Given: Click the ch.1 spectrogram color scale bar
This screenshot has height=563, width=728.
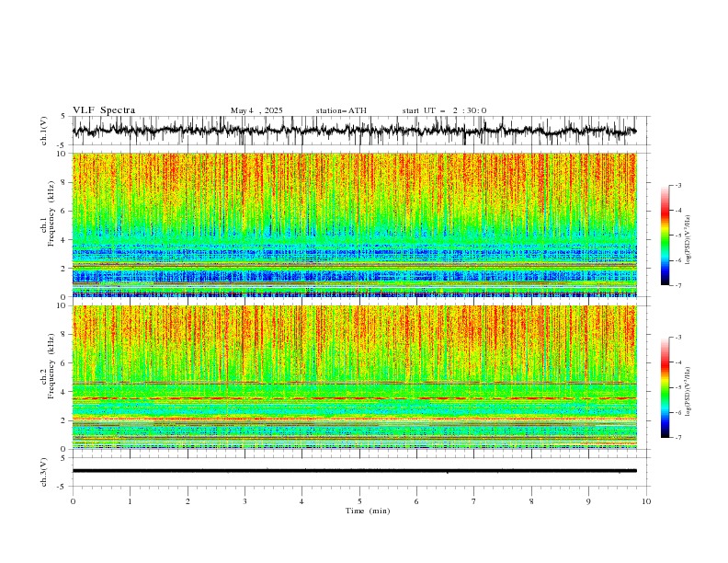Looking at the screenshot, I should pyautogui.click(x=665, y=235).
